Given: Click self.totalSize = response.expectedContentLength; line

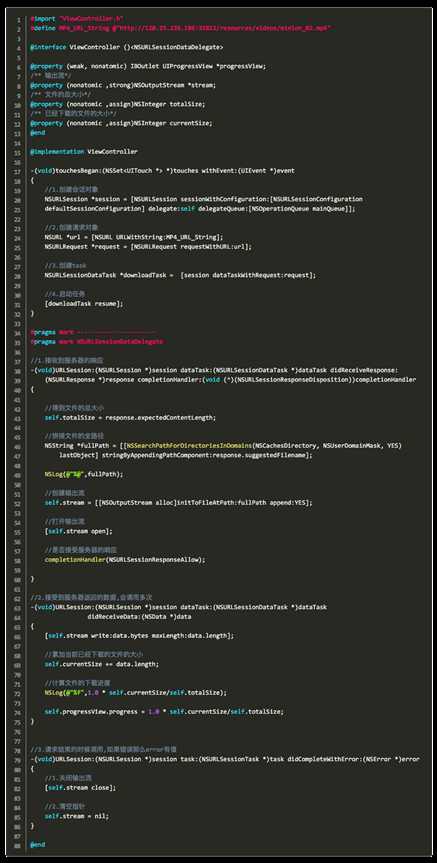Looking at the screenshot, I should 130,417.
